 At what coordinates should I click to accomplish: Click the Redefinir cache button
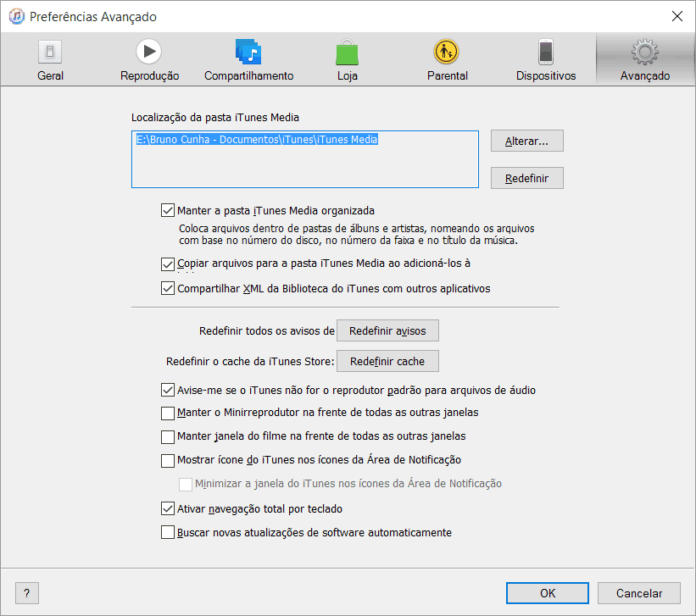pos(387,361)
